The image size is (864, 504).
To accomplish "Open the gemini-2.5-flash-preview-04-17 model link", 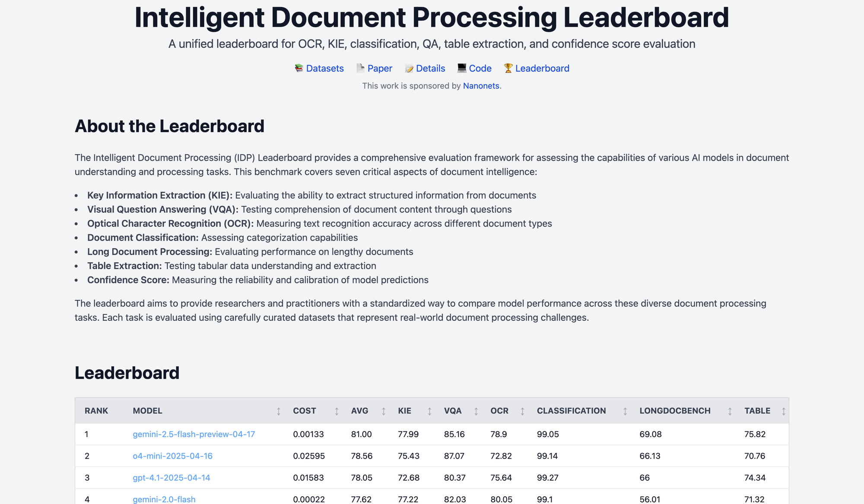I will pyautogui.click(x=194, y=434).
